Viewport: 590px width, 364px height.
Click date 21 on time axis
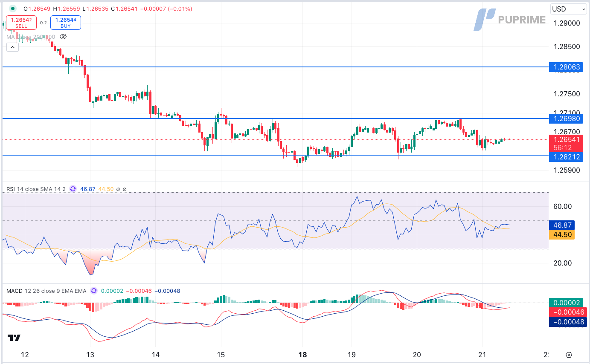coord(482,355)
